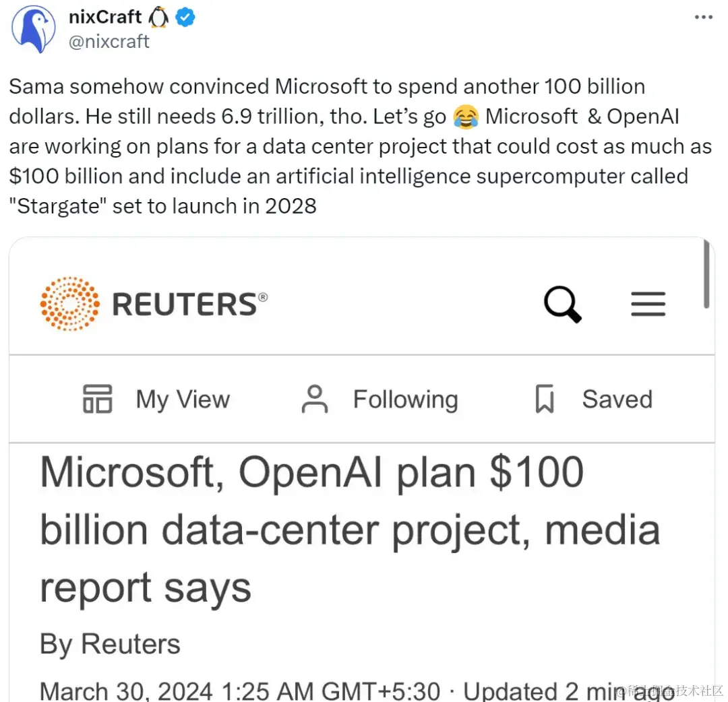The image size is (728, 702).
Task: Click the blue verified badge
Action: pyautogui.click(x=185, y=18)
